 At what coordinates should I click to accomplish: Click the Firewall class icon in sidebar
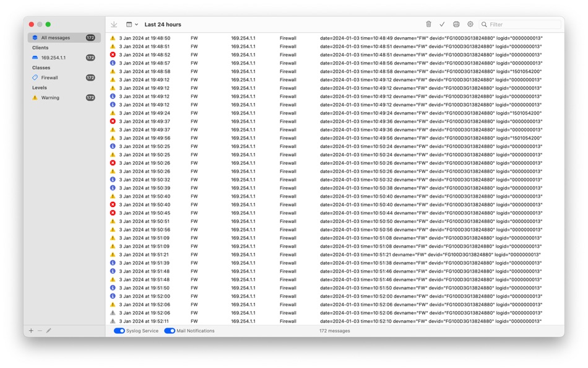click(35, 77)
